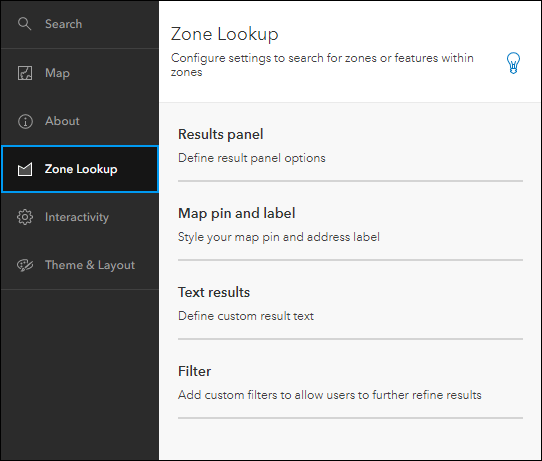Click the Zone Lookup envelope-shaped icon
The height and width of the screenshot is (461, 542).
[25, 169]
